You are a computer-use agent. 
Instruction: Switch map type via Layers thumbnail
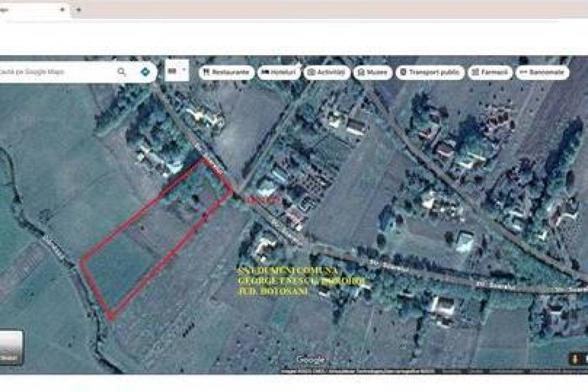tap(10, 347)
